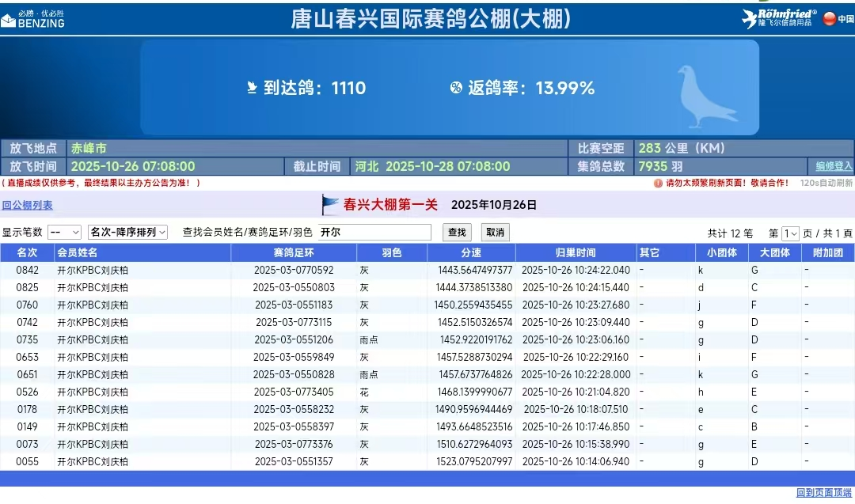This screenshot has width=855, height=504.
Task: Expand the page number selector
Action: (790, 233)
